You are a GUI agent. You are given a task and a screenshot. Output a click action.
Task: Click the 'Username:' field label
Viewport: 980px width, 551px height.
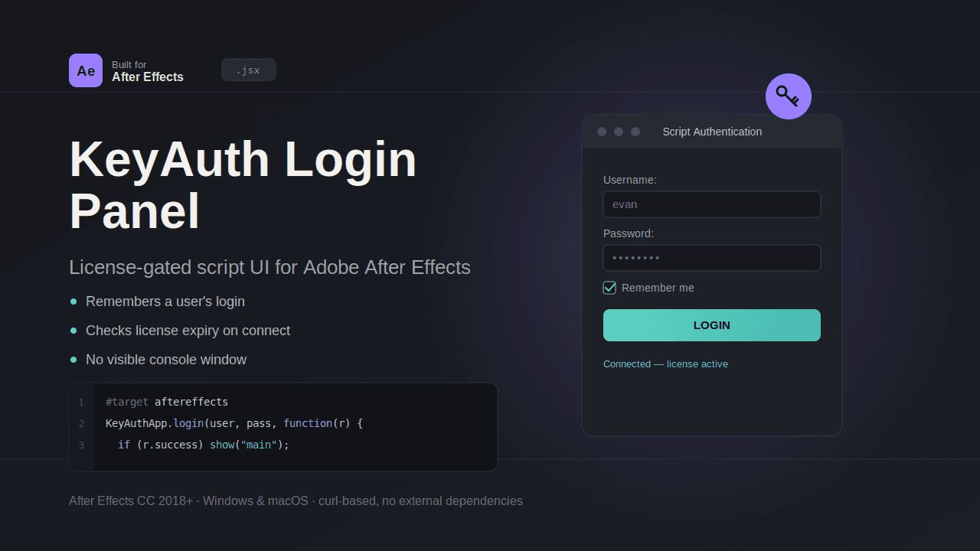pos(630,180)
